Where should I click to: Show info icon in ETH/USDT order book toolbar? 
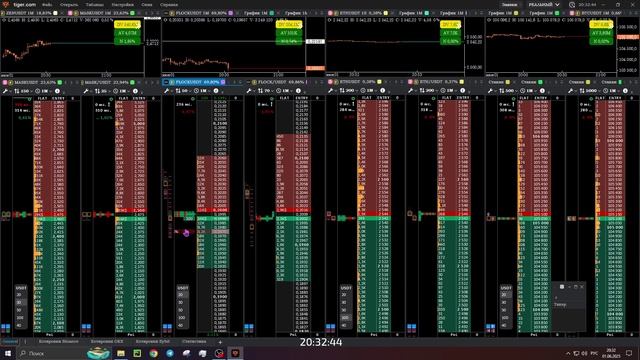462,91
